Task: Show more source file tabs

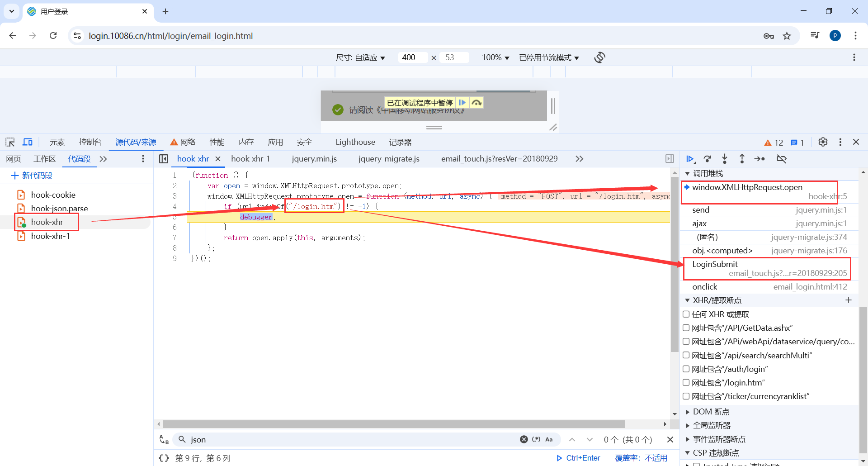Action: (x=579, y=159)
